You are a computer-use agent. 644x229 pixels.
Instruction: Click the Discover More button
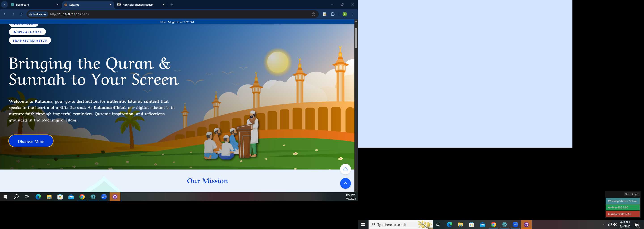click(x=31, y=141)
